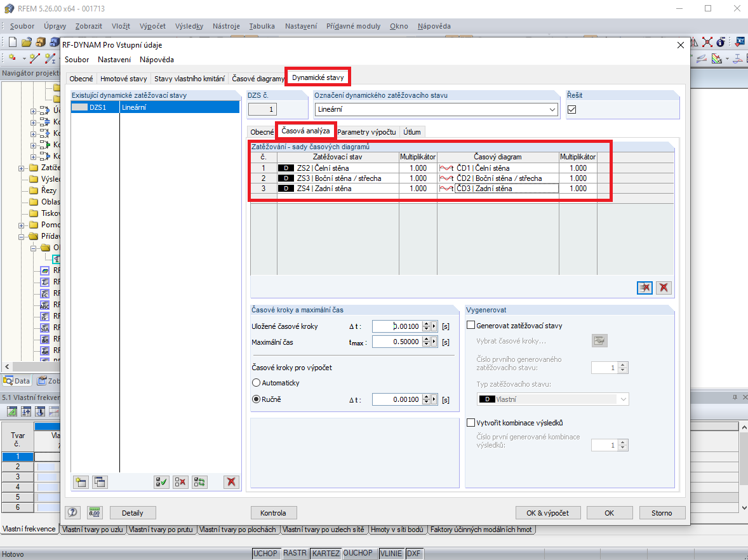Toggle the Řešit checkbox
The image size is (748, 560).
coord(572,110)
